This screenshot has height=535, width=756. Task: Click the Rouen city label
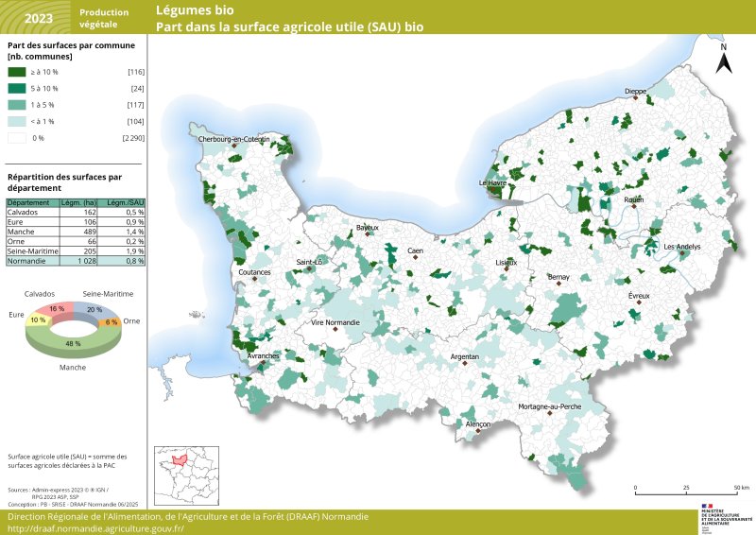(633, 199)
